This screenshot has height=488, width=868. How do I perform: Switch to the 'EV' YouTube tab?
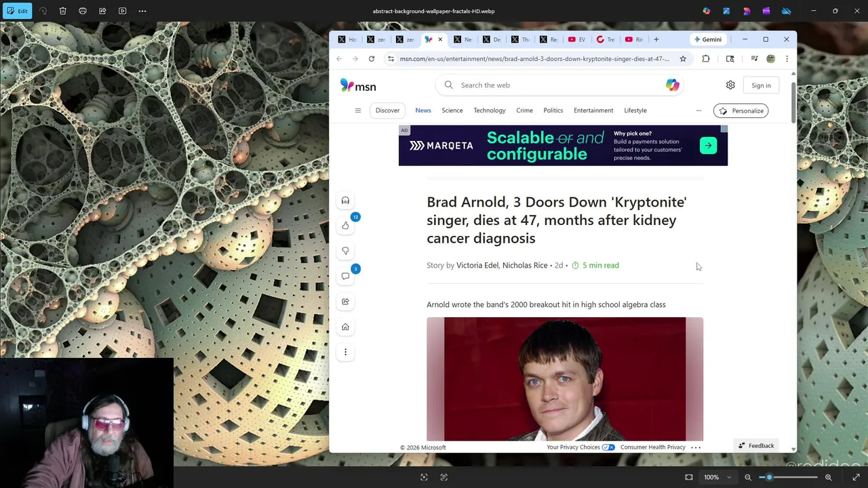(577, 39)
